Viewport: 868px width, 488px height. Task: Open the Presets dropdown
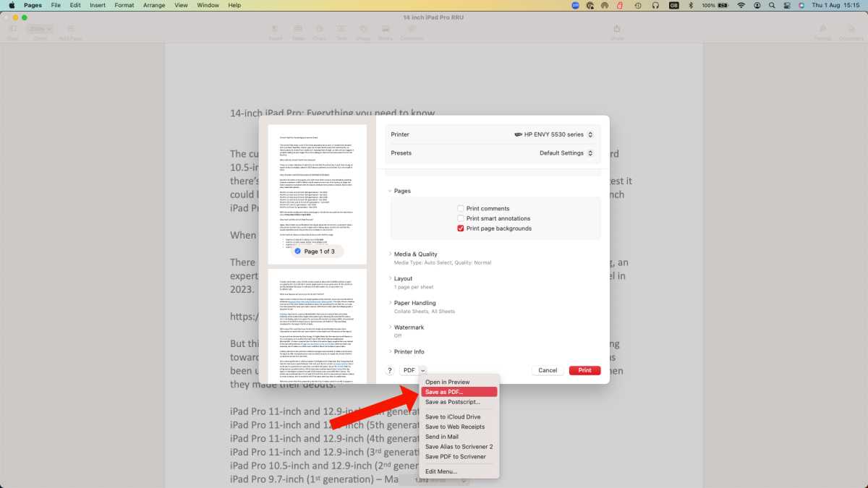(x=566, y=153)
